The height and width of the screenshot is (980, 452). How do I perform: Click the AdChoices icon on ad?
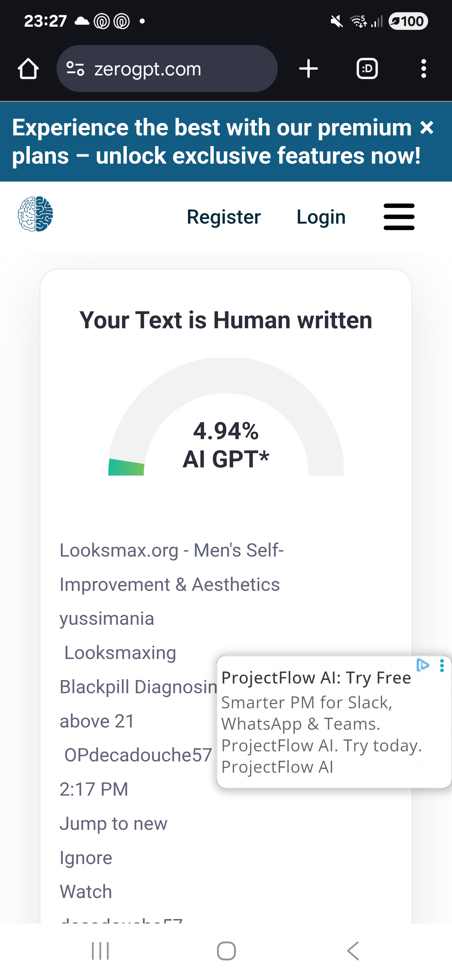423,665
